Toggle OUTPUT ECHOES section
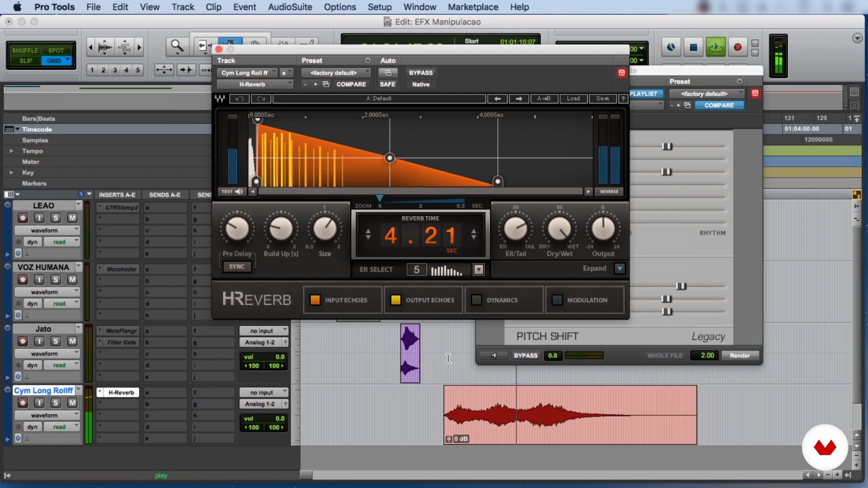 [423, 300]
